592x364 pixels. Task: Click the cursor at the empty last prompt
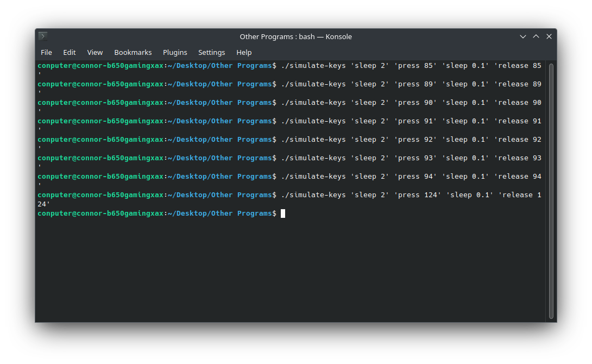[283, 214]
